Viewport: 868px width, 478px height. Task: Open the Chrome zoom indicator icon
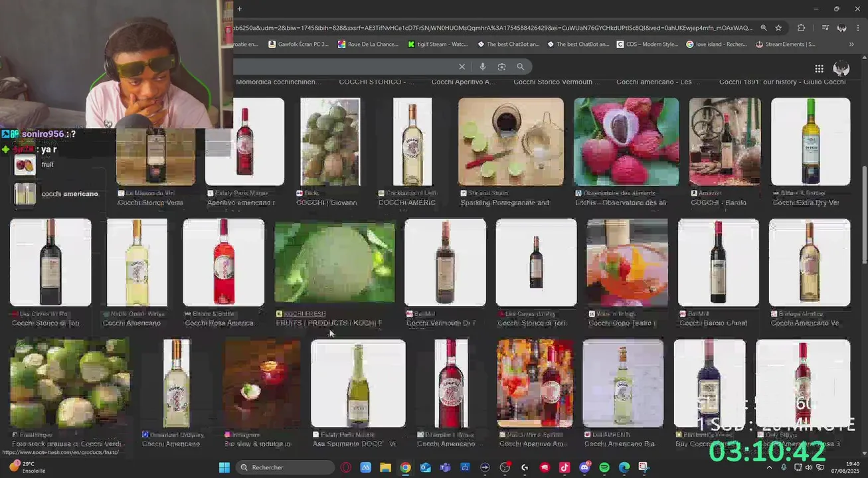pos(763,28)
